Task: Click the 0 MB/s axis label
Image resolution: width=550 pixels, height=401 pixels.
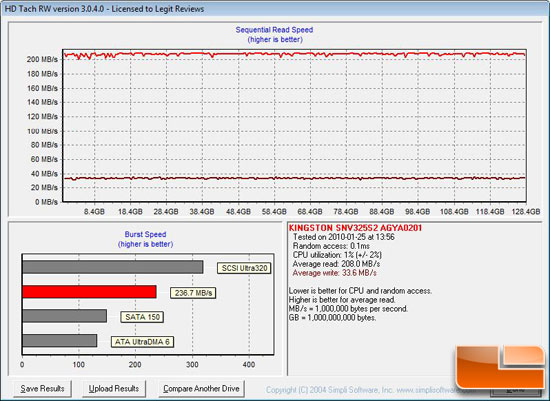Action: click(46, 202)
